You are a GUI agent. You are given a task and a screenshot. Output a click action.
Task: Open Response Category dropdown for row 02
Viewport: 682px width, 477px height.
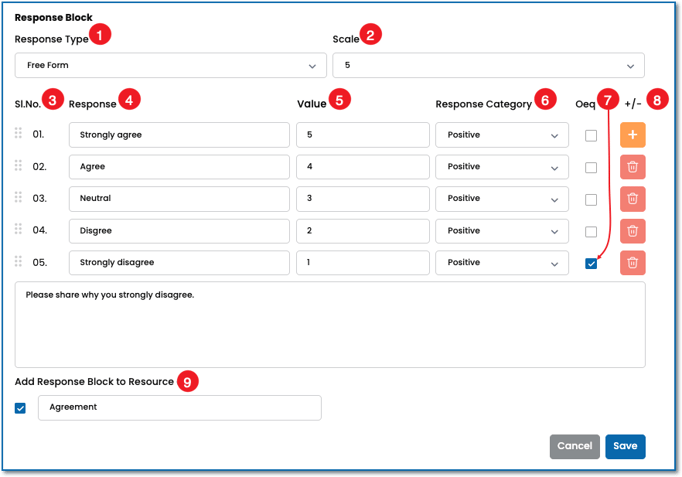tap(502, 167)
